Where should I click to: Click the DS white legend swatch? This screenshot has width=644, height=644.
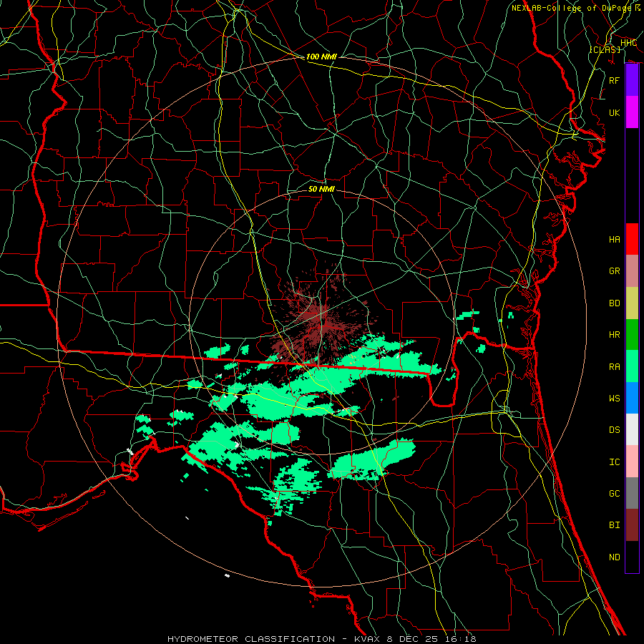632,429
